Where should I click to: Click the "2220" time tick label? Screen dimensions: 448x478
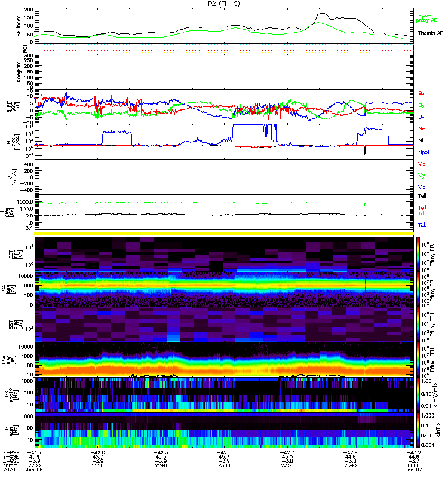(97, 465)
